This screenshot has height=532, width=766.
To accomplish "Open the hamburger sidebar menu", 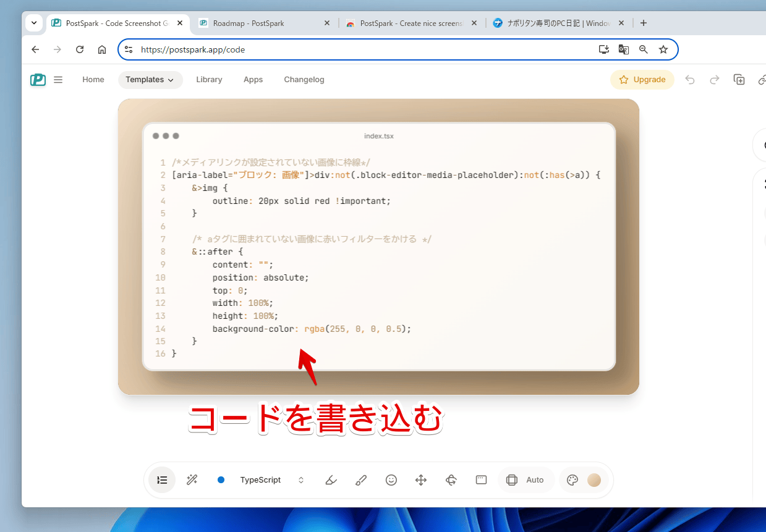I will click(58, 80).
